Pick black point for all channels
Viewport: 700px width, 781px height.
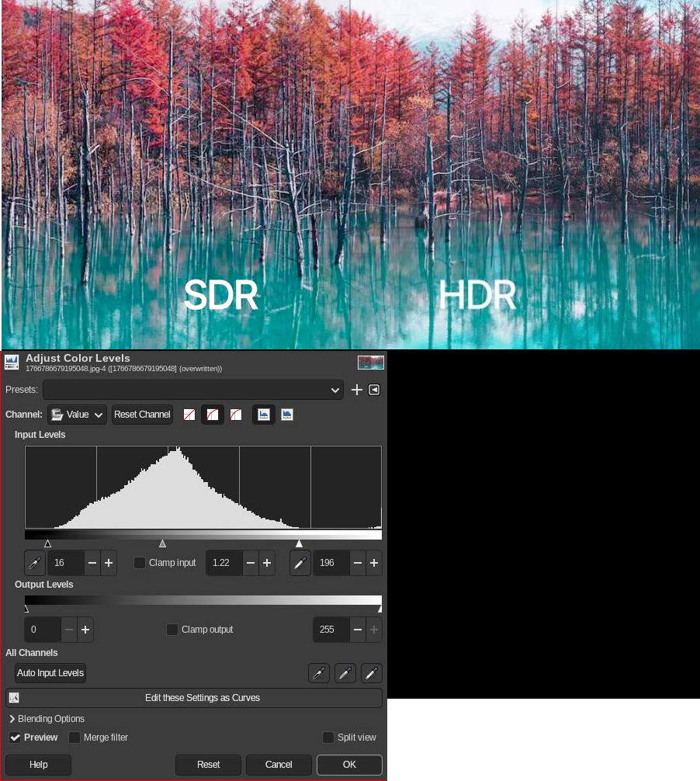click(319, 673)
